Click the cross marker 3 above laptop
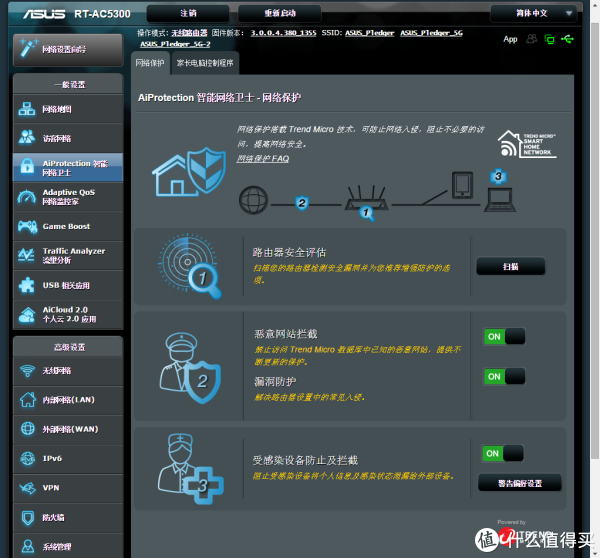Image resolution: width=600 pixels, height=558 pixels. coord(498,176)
